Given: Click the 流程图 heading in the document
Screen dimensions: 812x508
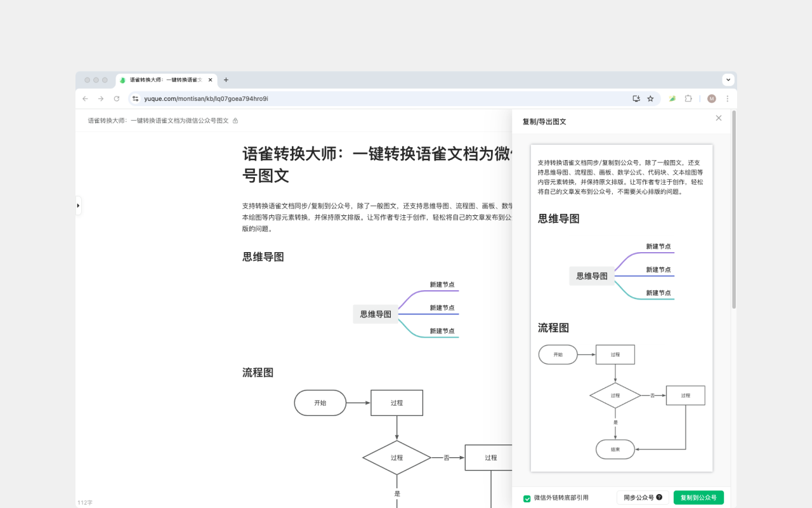Looking at the screenshot, I should click(x=258, y=373).
